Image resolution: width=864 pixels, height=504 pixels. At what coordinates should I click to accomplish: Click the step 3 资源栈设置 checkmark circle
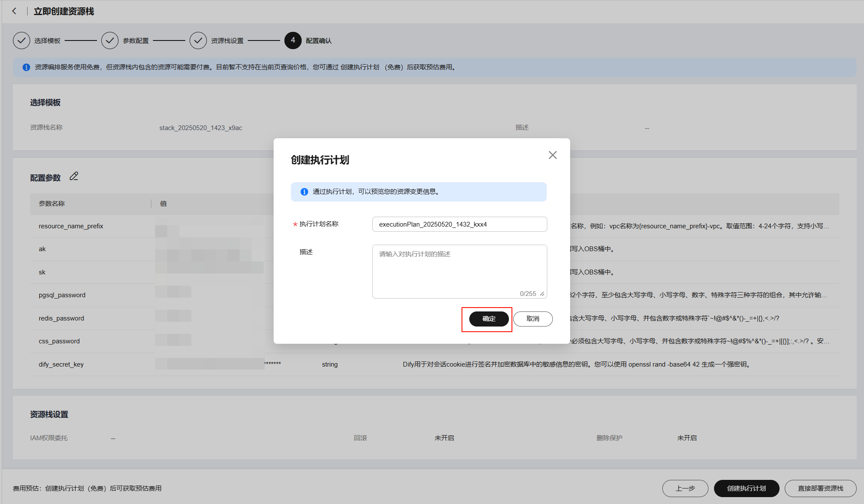coord(198,40)
